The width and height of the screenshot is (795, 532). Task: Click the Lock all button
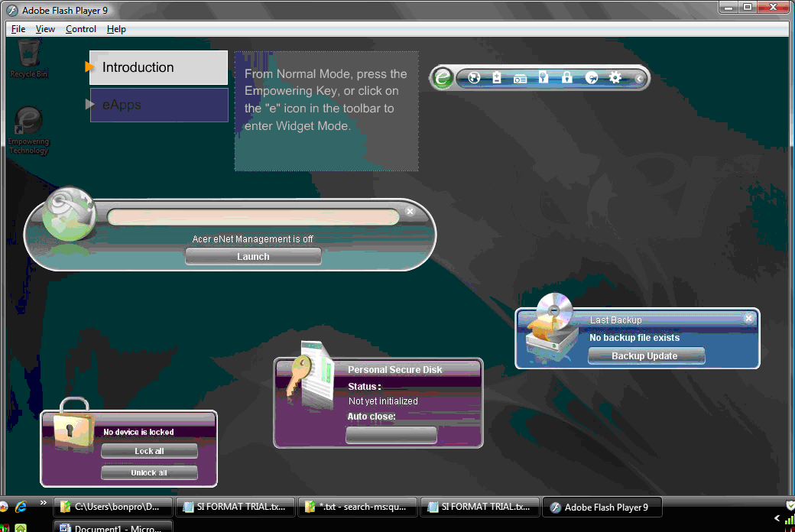tap(149, 451)
